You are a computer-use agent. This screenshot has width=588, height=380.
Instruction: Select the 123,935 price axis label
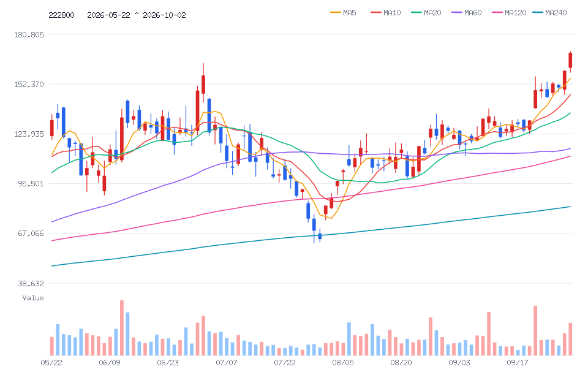(29, 134)
